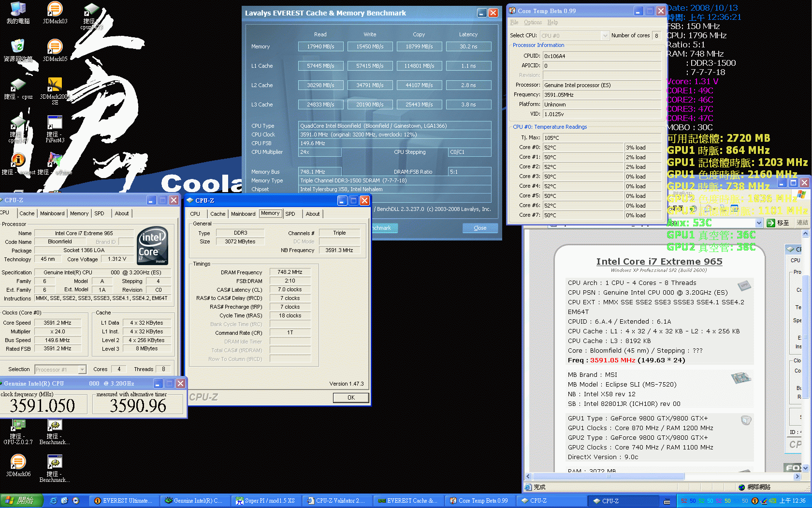This screenshot has height=508, width=812.
Task: Open the wPrime shortcut on desktop
Action: (55, 164)
